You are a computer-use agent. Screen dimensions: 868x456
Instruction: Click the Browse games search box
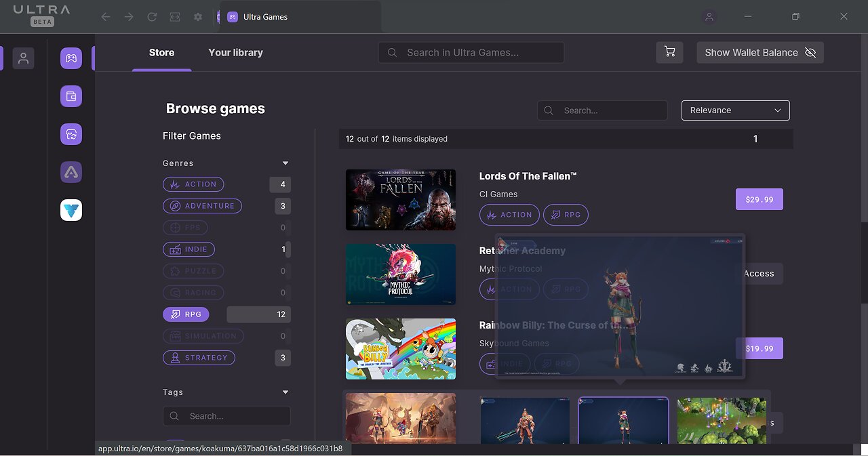coord(602,110)
